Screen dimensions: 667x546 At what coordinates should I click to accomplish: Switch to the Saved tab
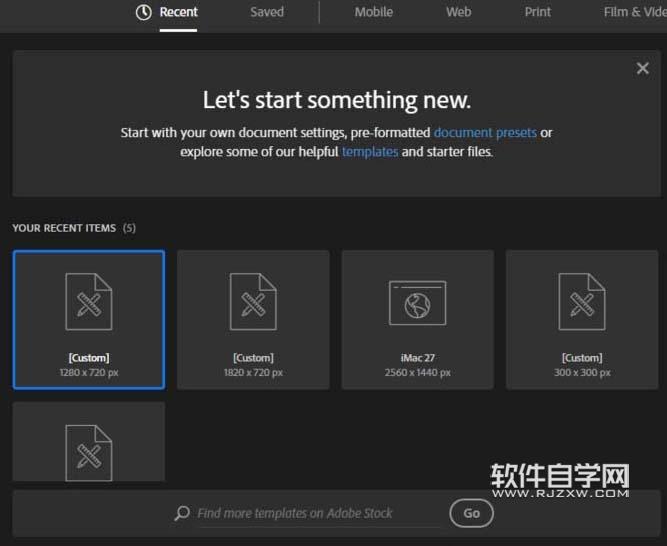pyautogui.click(x=267, y=12)
